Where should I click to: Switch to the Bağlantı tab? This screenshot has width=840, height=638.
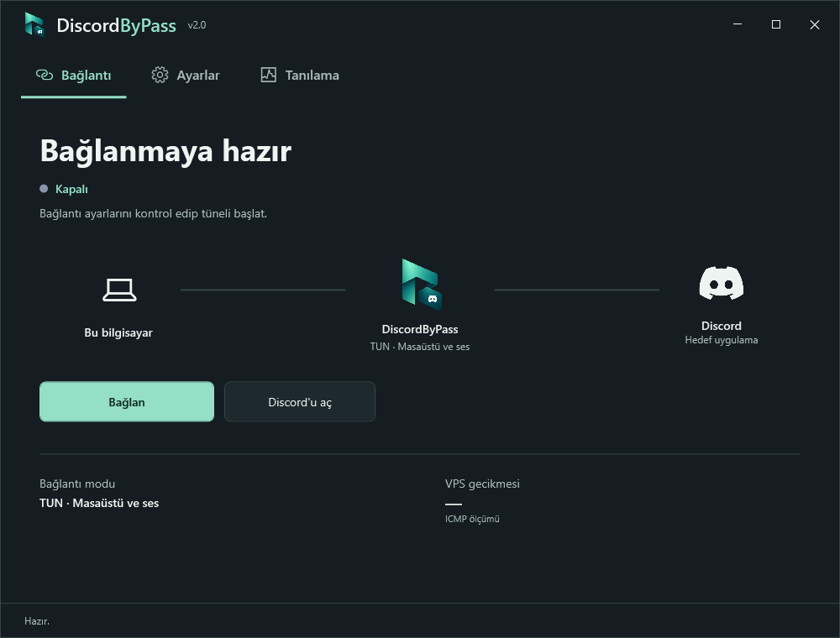pyautogui.click(x=73, y=76)
